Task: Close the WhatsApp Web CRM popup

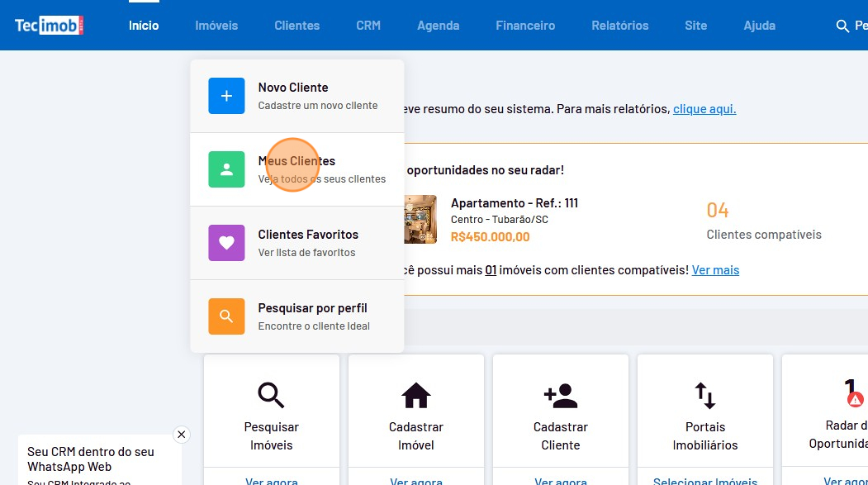Action: click(x=182, y=435)
